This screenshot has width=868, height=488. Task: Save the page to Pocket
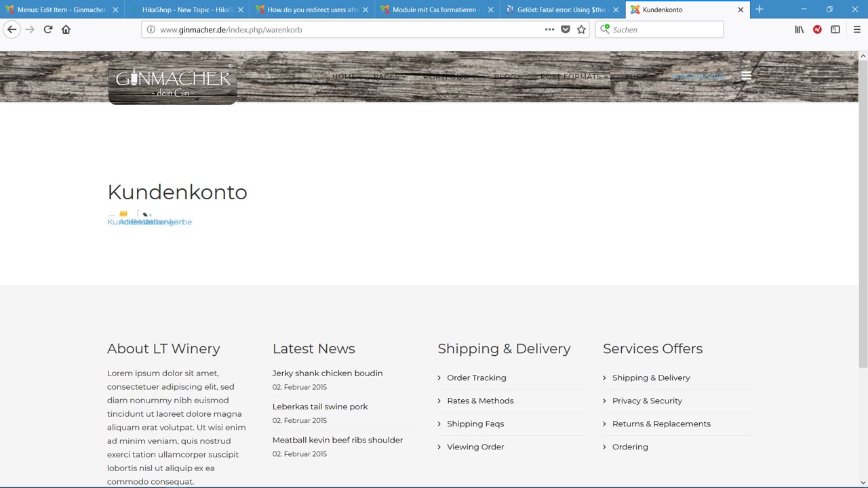coord(566,30)
